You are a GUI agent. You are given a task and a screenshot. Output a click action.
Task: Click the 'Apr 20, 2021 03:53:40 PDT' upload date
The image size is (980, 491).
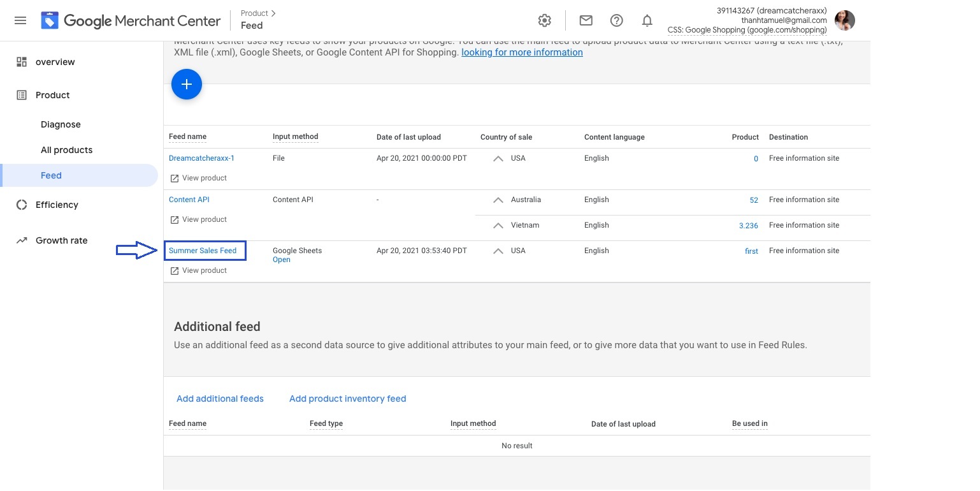[x=422, y=251]
